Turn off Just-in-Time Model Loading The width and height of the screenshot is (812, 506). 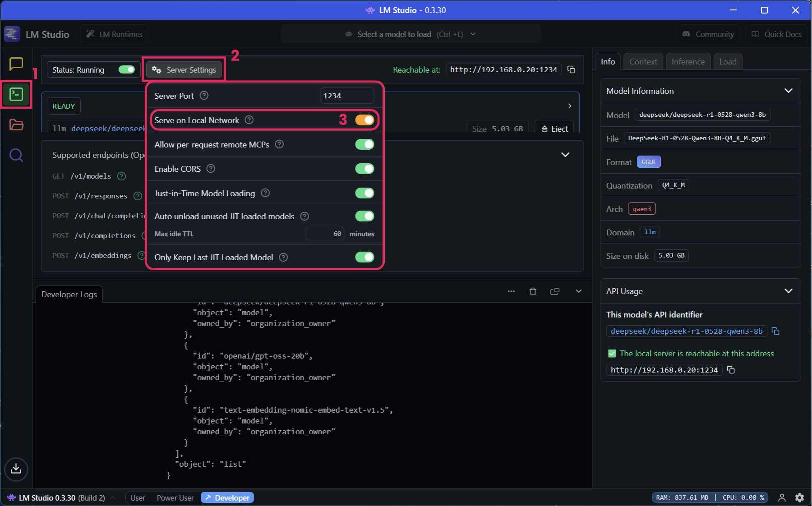point(364,193)
